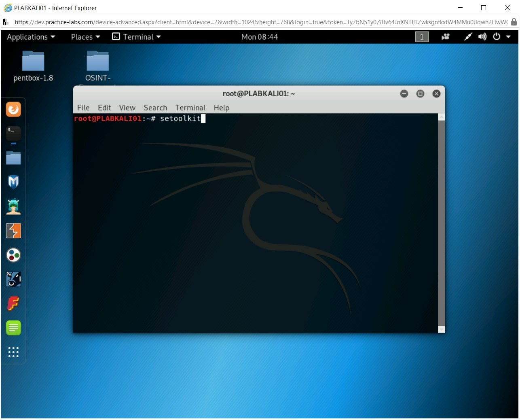Launch the Metasploit Framework dock icon
This screenshot has width=520, height=420.
pyautogui.click(x=13, y=182)
